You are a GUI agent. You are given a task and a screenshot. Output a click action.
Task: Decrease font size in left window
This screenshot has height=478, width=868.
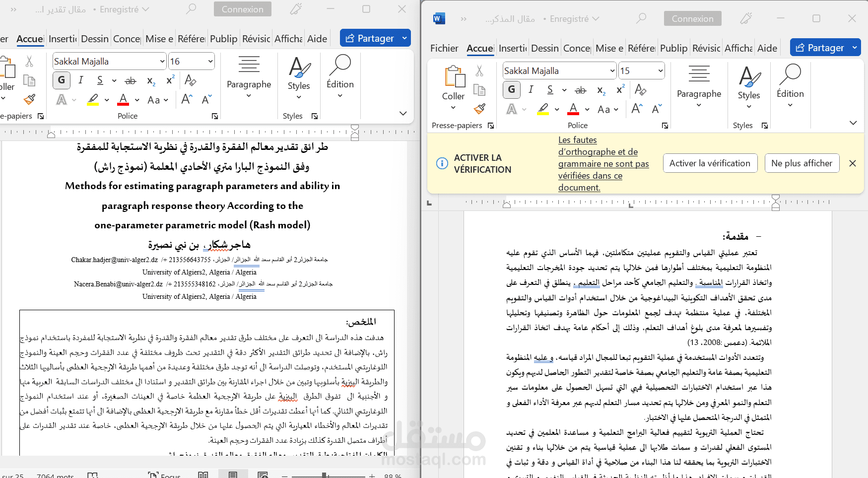pyautogui.click(x=207, y=99)
